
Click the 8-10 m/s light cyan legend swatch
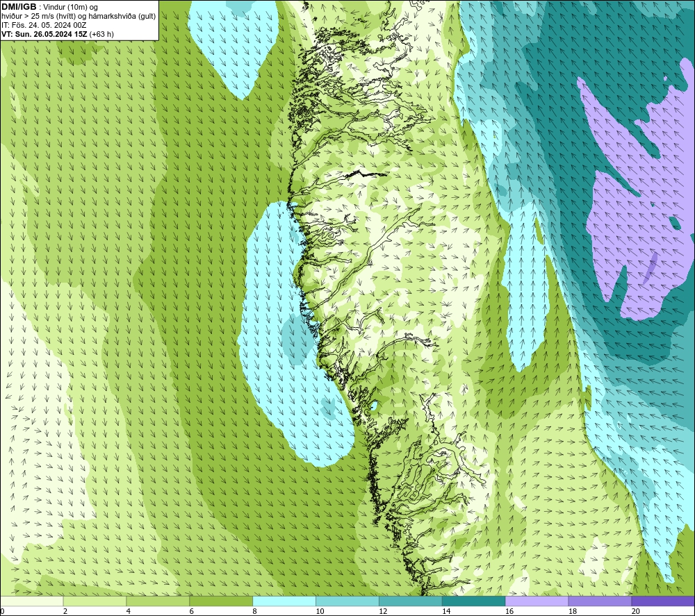(284, 601)
